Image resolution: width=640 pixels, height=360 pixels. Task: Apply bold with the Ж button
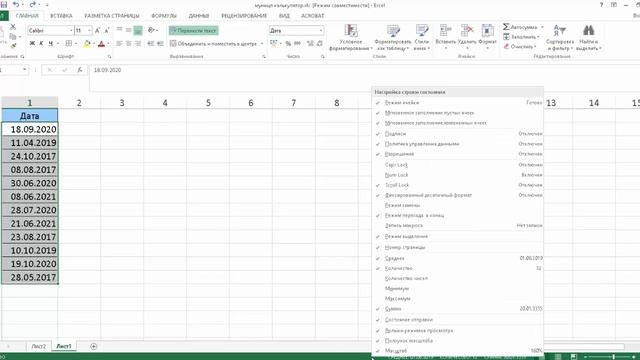(32, 43)
